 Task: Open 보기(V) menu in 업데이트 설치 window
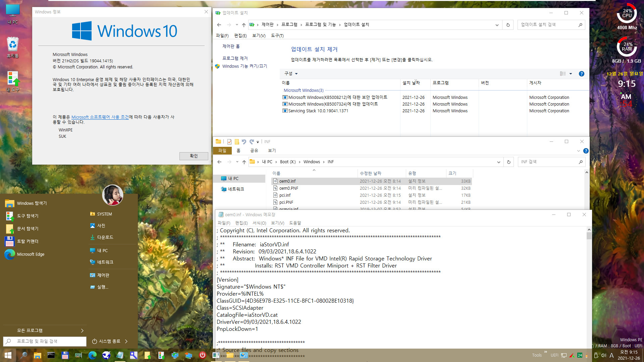pos(259,36)
